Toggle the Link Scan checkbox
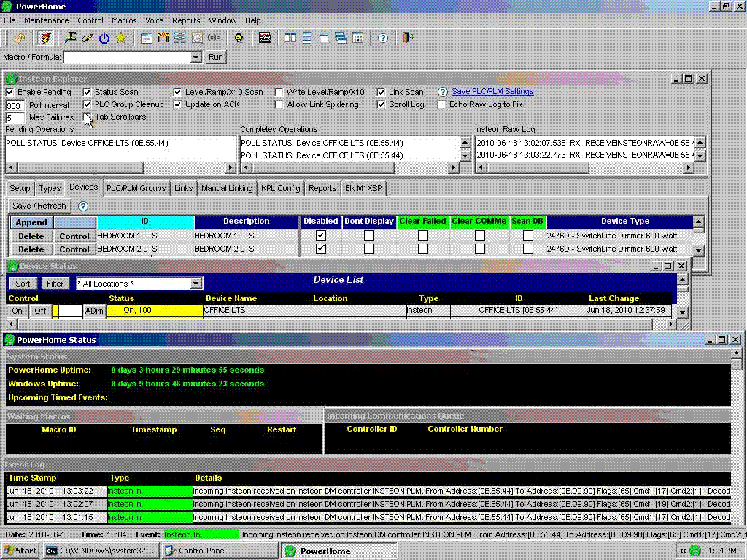This screenshot has height=560, width=747. point(381,92)
